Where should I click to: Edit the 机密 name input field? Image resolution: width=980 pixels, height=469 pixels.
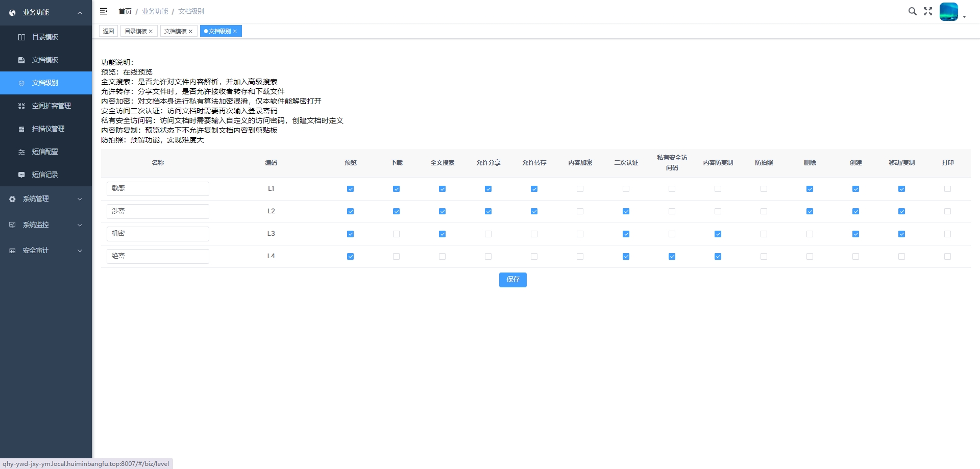[x=158, y=234]
